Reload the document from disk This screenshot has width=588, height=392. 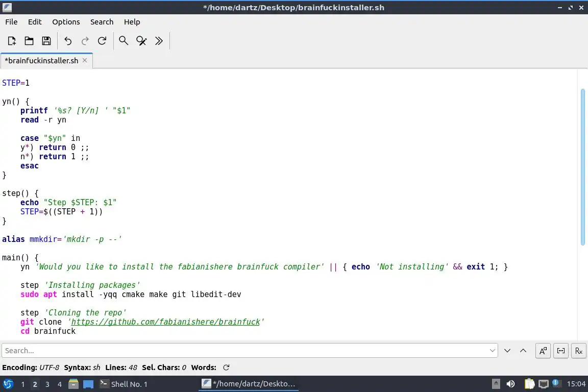[102, 40]
